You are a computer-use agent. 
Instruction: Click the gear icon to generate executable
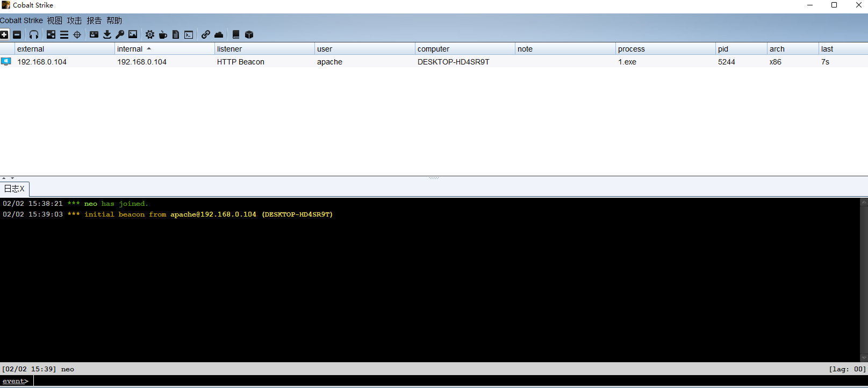pos(150,34)
